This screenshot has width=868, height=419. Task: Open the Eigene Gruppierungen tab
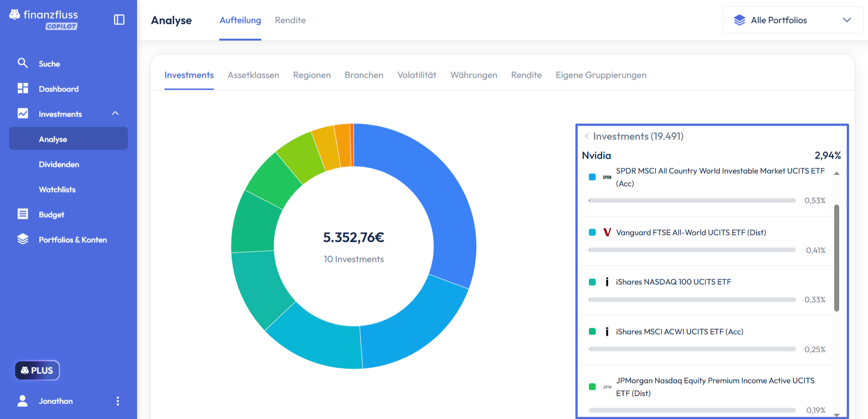coord(601,75)
